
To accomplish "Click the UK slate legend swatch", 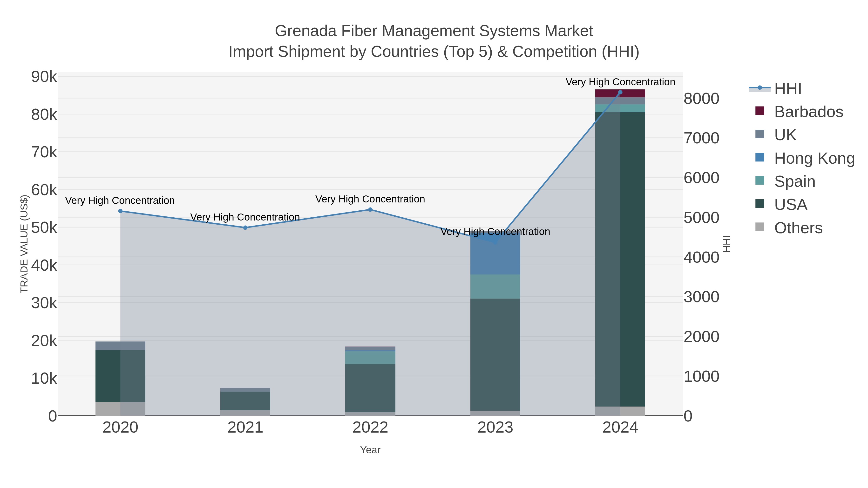I will click(x=760, y=134).
